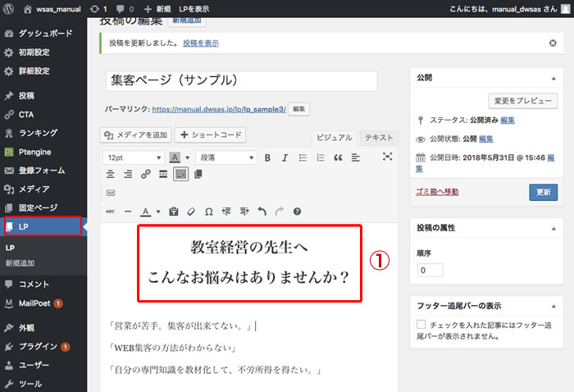Toggle bold formatting in the editor toolbar
This screenshot has width=574, height=392.
(x=268, y=157)
